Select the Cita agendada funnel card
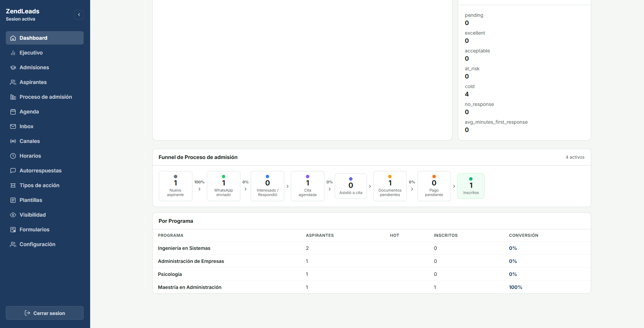The image size is (644, 328). point(308,186)
